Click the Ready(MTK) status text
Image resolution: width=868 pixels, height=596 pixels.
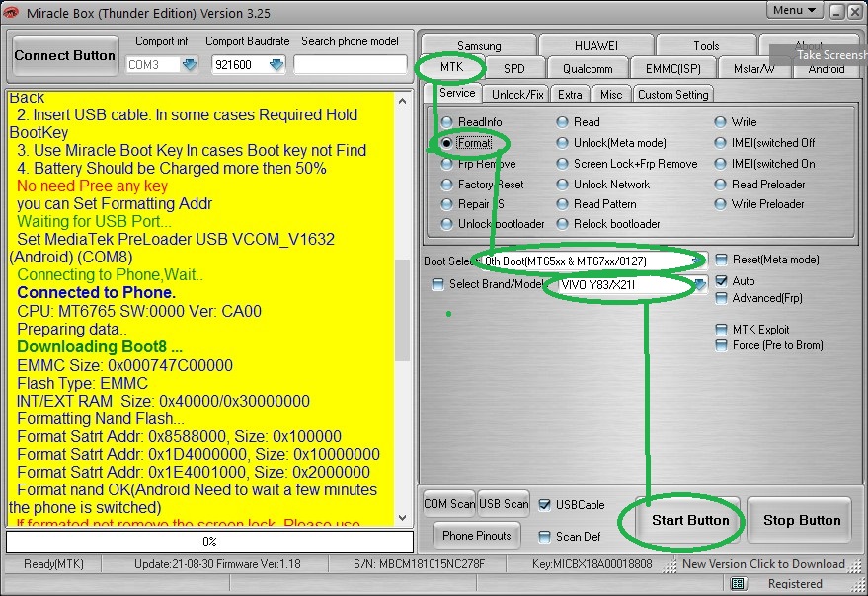tap(53, 564)
